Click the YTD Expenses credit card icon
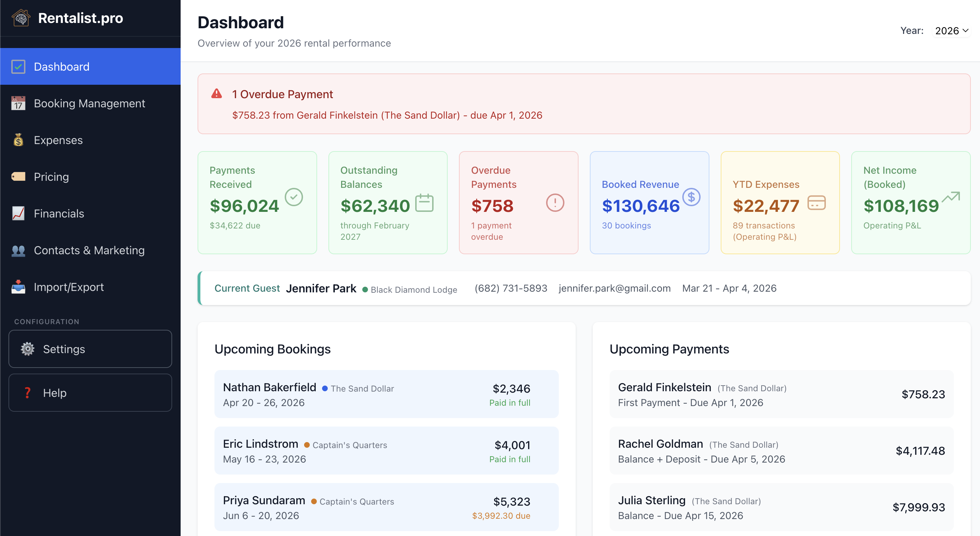The width and height of the screenshot is (980, 536). coord(816,203)
